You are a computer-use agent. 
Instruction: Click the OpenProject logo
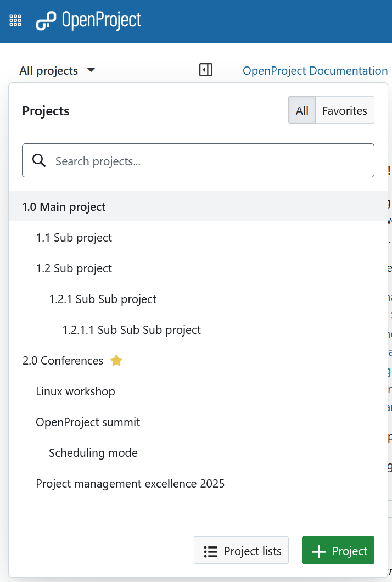89,21
